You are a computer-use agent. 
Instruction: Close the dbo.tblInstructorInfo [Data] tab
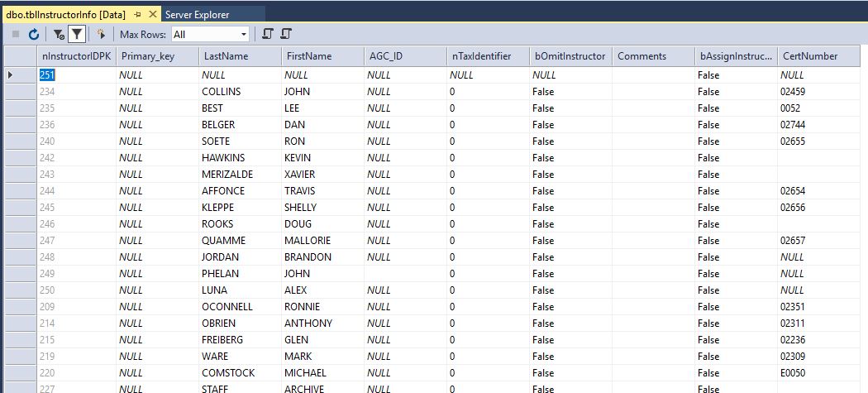pyautogui.click(x=152, y=14)
